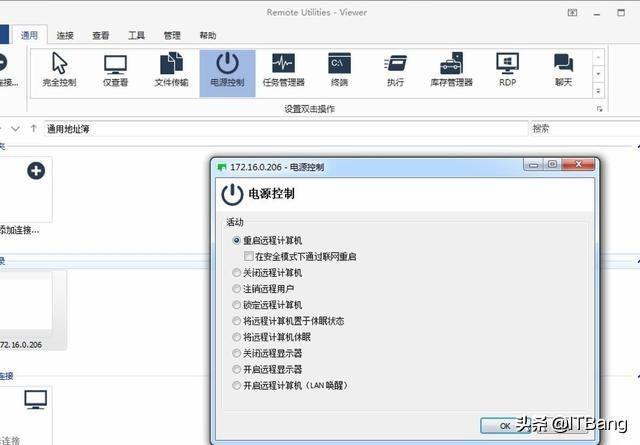The width and height of the screenshot is (640, 445).
Task: Open the 聊天 chat icon
Action: coord(564,70)
